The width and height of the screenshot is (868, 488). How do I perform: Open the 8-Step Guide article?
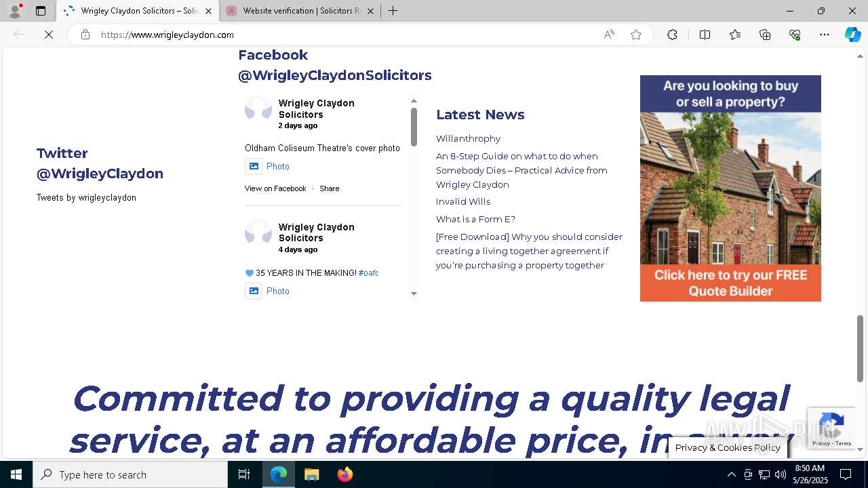[x=521, y=170]
